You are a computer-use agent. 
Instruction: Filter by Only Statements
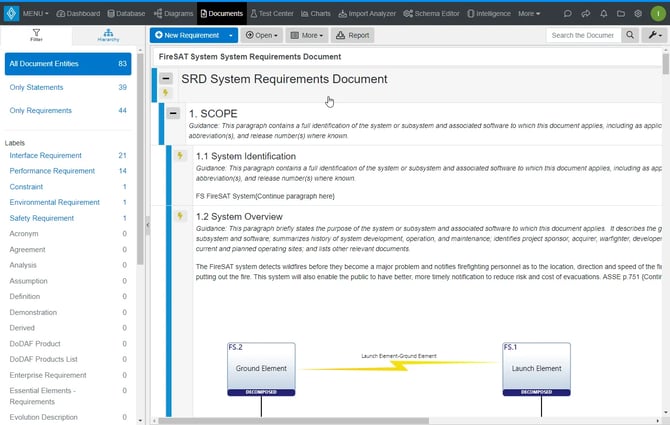68,87
